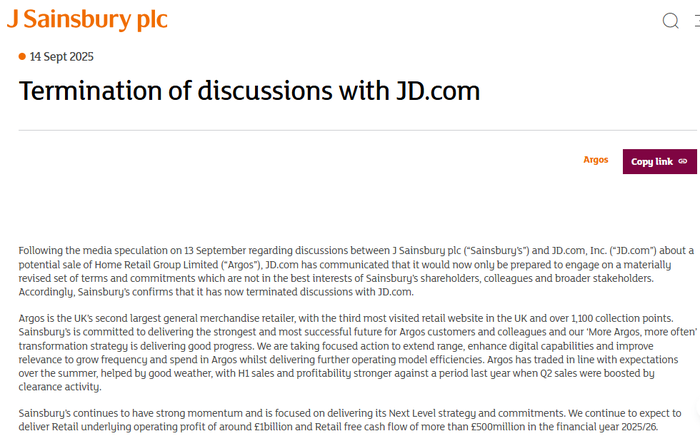The width and height of the screenshot is (700, 441).
Task: Open the search magnifier icon
Action: (671, 21)
